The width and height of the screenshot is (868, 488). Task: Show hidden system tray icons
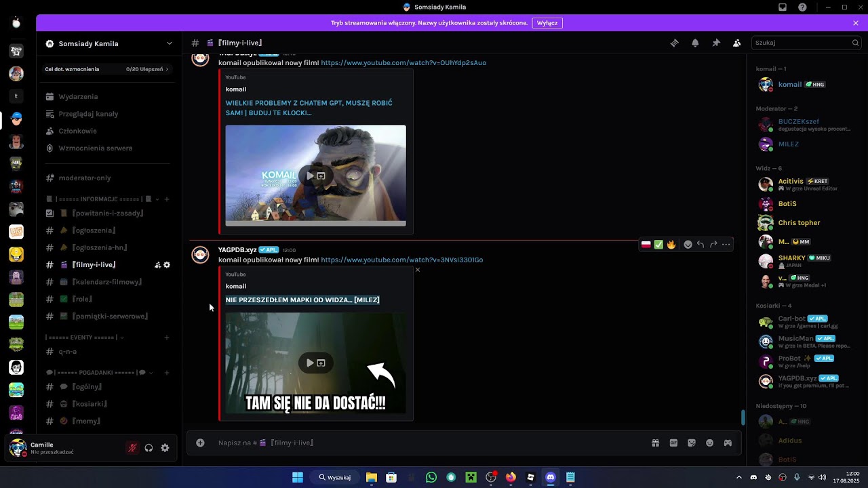tap(739, 477)
